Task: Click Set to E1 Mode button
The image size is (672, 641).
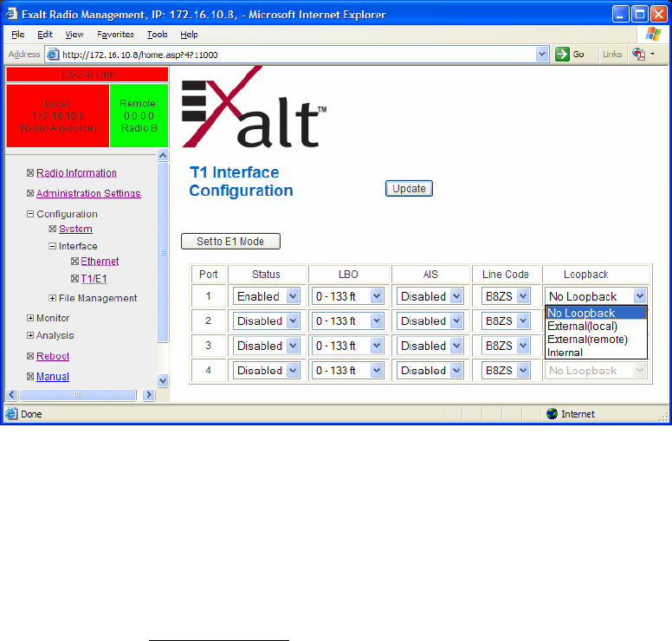Action: [230, 242]
